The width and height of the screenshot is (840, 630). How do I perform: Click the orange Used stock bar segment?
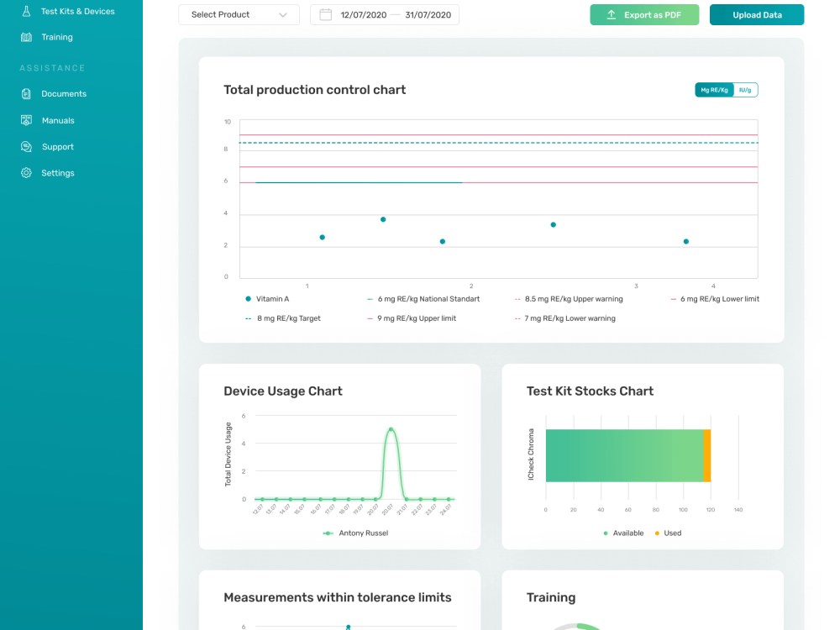pyautogui.click(x=707, y=455)
